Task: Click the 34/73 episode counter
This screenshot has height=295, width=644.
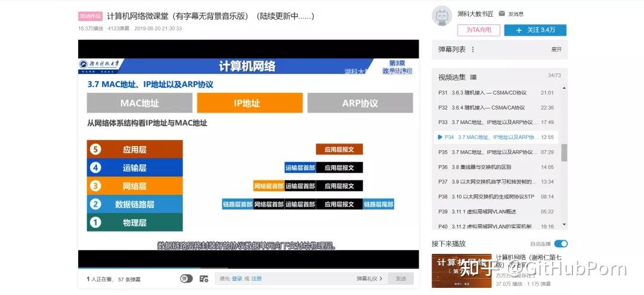Action: [554, 76]
